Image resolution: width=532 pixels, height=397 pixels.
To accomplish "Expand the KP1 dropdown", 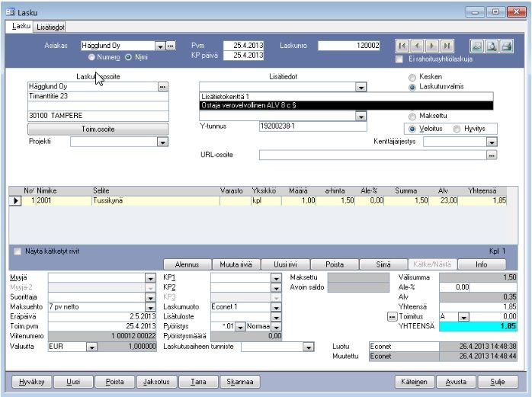I will 276,278.
